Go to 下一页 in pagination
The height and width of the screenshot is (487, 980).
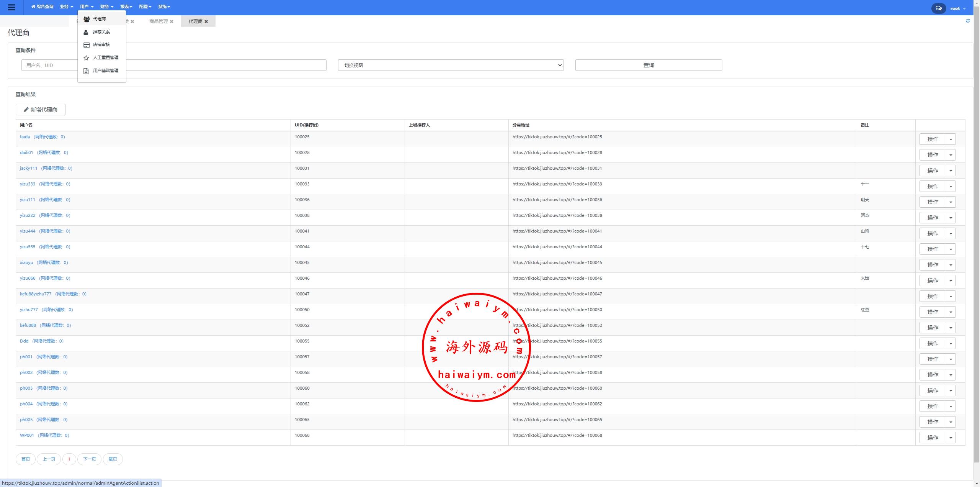[89, 459]
